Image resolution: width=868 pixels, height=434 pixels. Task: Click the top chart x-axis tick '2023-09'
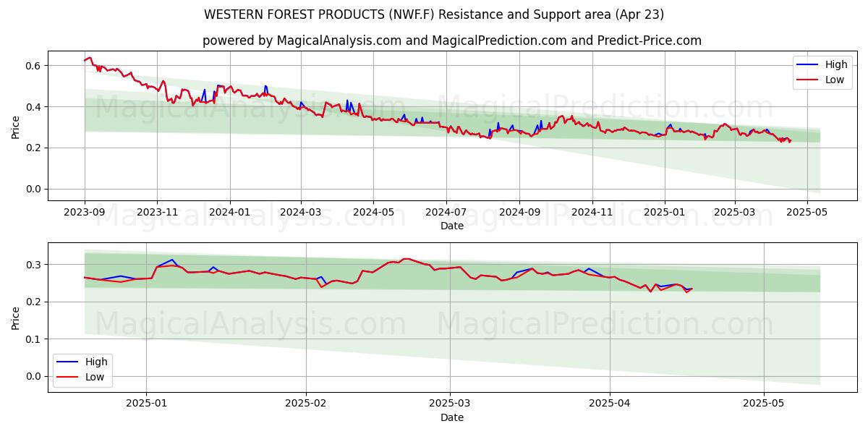pyautogui.click(x=85, y=213)
